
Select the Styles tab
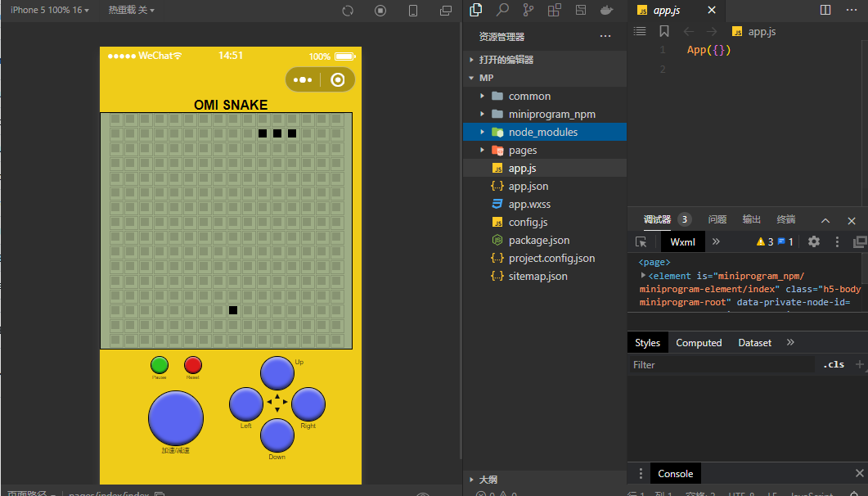click(647, 343)
